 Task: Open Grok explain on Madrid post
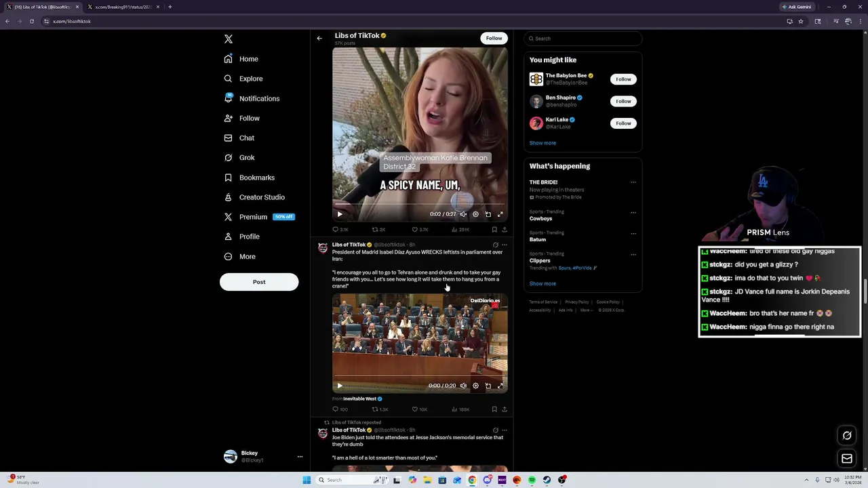[495, 245]
